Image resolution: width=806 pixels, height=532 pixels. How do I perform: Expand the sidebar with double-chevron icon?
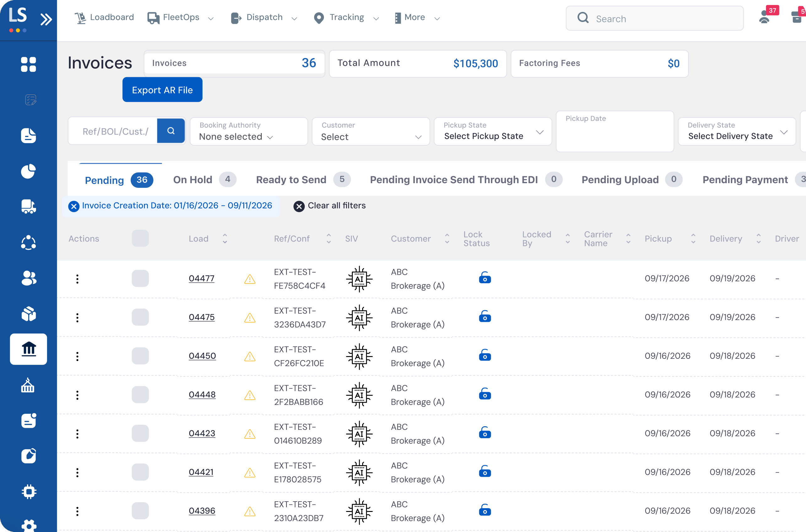click(x=46, y=19)
